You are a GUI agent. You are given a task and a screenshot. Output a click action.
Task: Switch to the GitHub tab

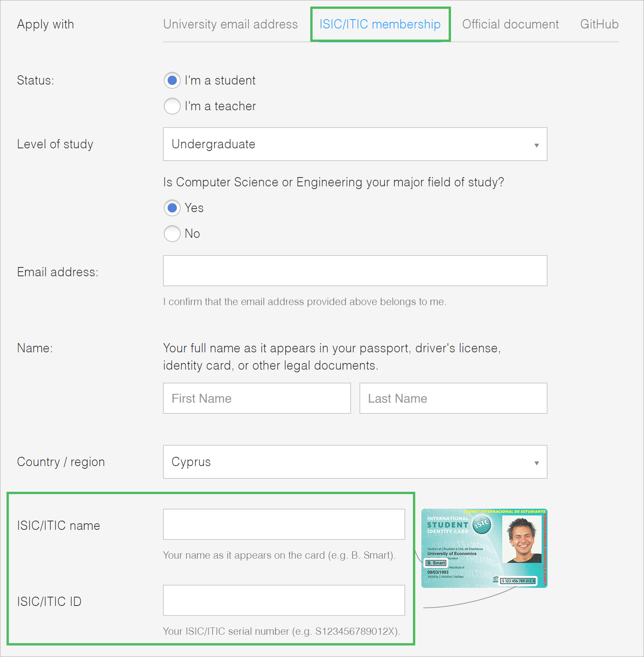pyautogui.click(x=599, y=24)
